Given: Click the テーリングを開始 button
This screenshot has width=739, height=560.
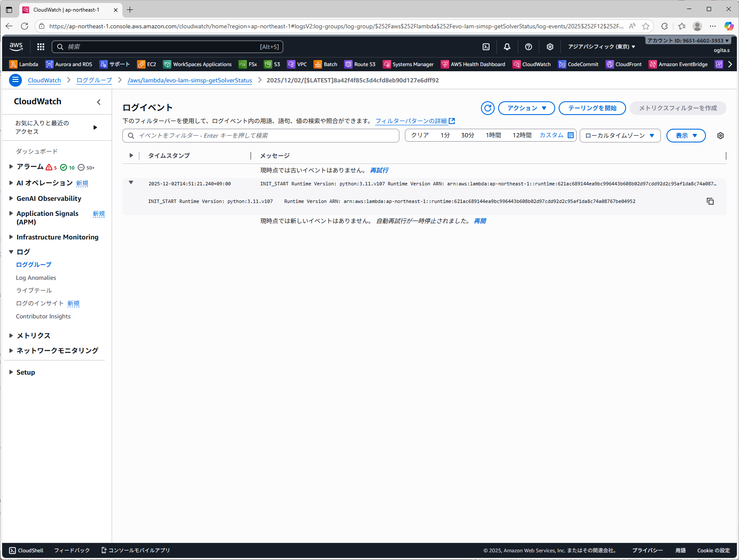Looking at the screenshot, I should coord(592,108).
